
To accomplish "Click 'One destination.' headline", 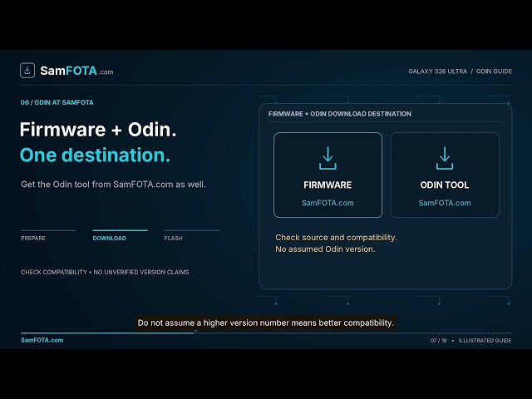I will [95, 155].
